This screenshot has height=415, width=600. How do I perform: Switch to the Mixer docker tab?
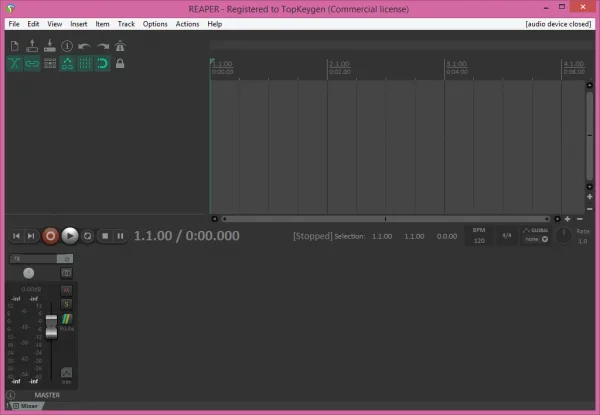[26, 406]
